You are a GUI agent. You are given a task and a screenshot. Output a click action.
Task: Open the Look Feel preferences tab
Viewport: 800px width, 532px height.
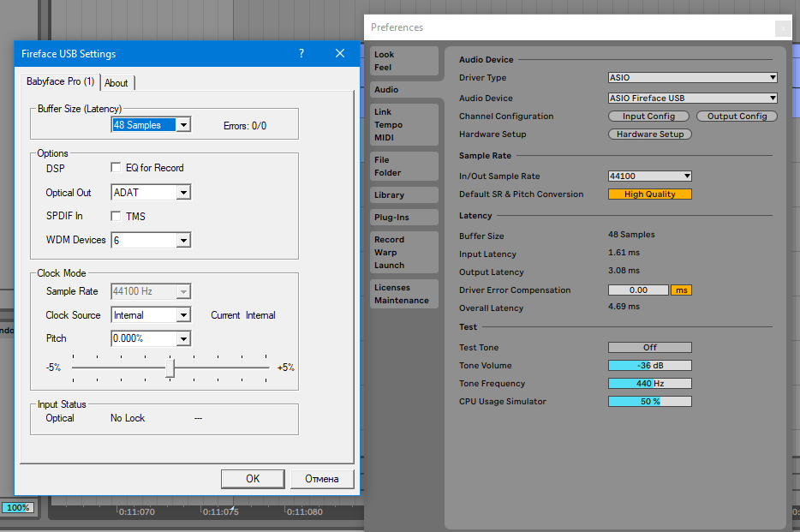404,61
